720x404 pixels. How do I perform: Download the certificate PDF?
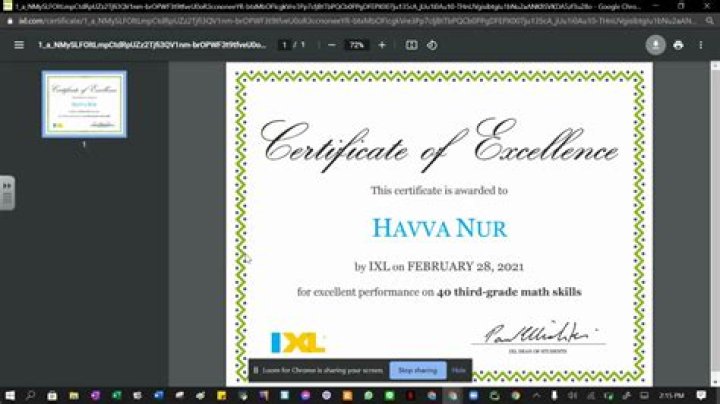(x=656, y=45)
